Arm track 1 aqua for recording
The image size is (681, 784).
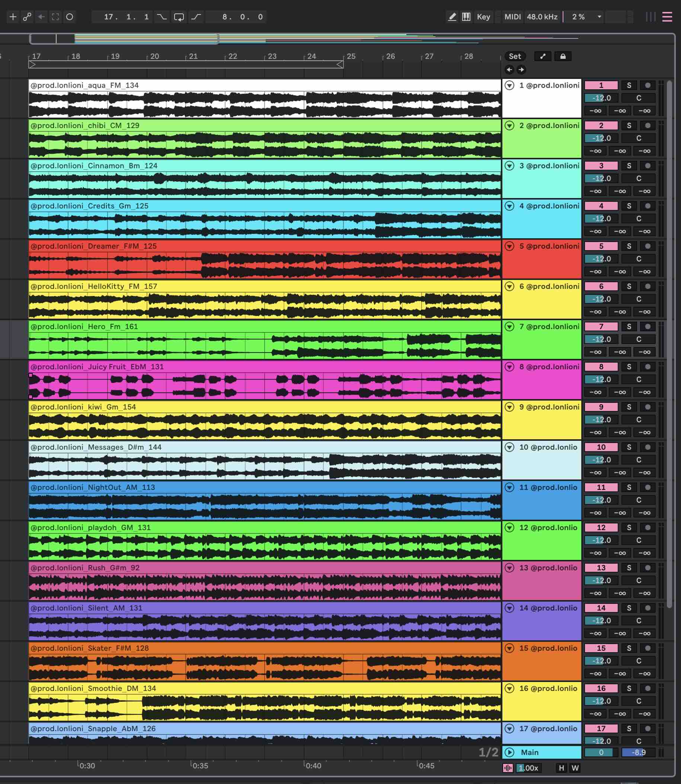click(x=648, y=85)
